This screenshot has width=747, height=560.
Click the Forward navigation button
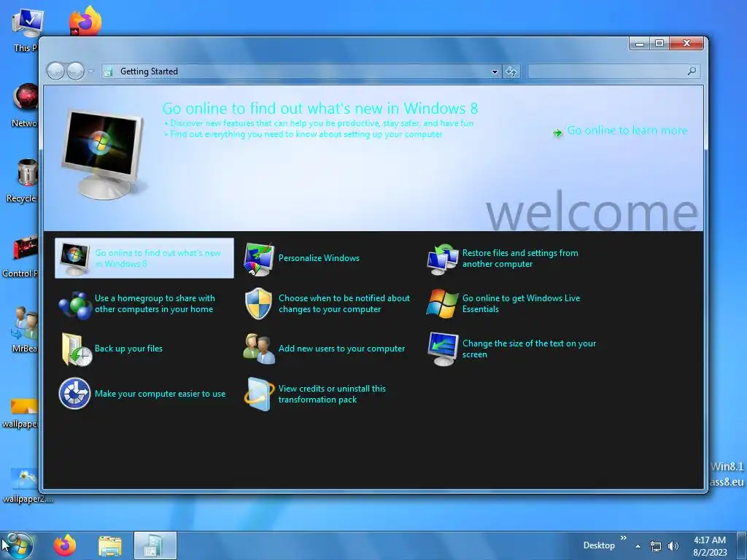click(75, 71)
